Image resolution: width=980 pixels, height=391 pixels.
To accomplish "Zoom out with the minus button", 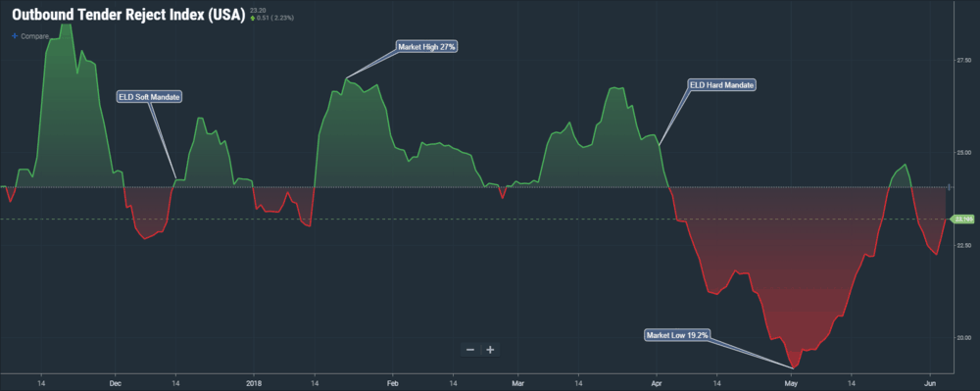I will coord(470,350).
